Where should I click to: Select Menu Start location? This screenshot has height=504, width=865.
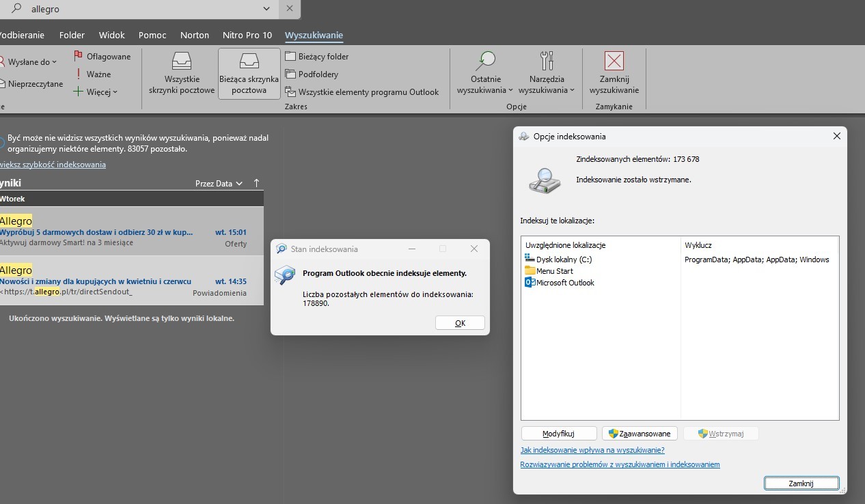[549, 271]
